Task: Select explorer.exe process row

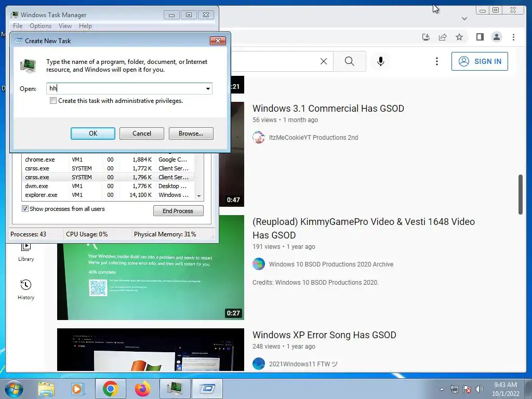Action: [108, 195]
